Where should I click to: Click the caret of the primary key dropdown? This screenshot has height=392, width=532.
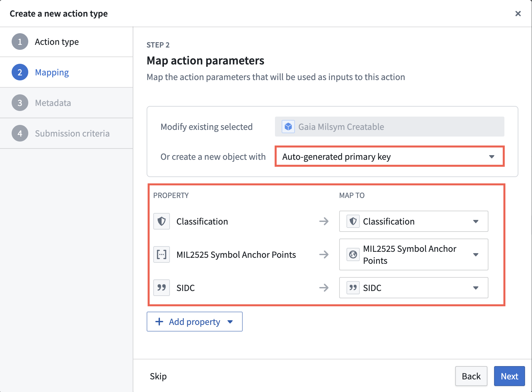(x=492, y=157)
